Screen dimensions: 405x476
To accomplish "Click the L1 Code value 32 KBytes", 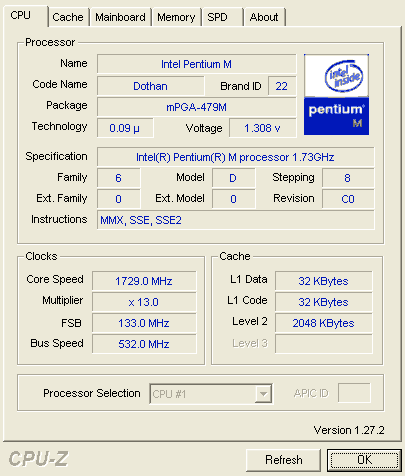I will pyautogui.click(x=323, y=302).
